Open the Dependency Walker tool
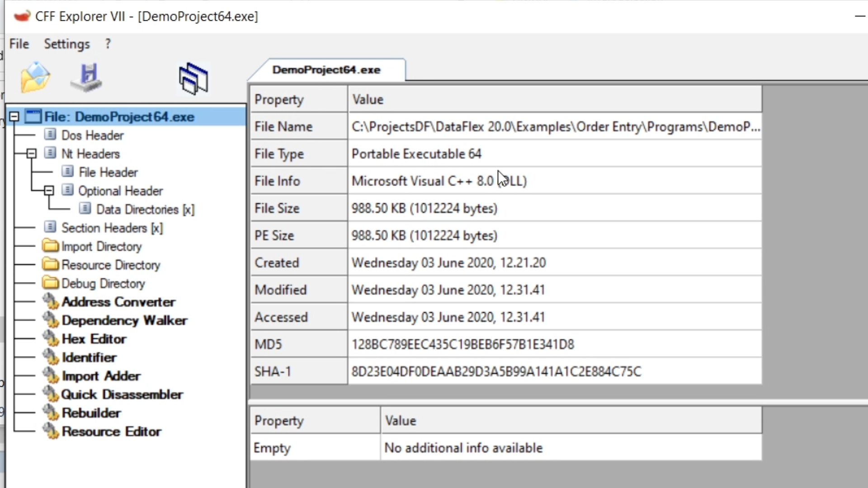This screenshot has width=868, height=488. click(x=124, y=320)
